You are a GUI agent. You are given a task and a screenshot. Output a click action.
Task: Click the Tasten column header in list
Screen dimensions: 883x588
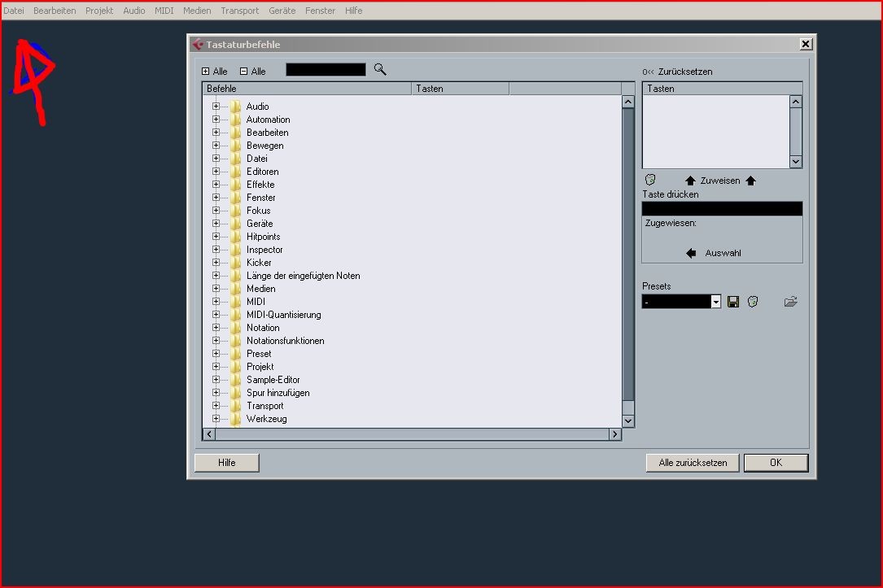[460, 89]
